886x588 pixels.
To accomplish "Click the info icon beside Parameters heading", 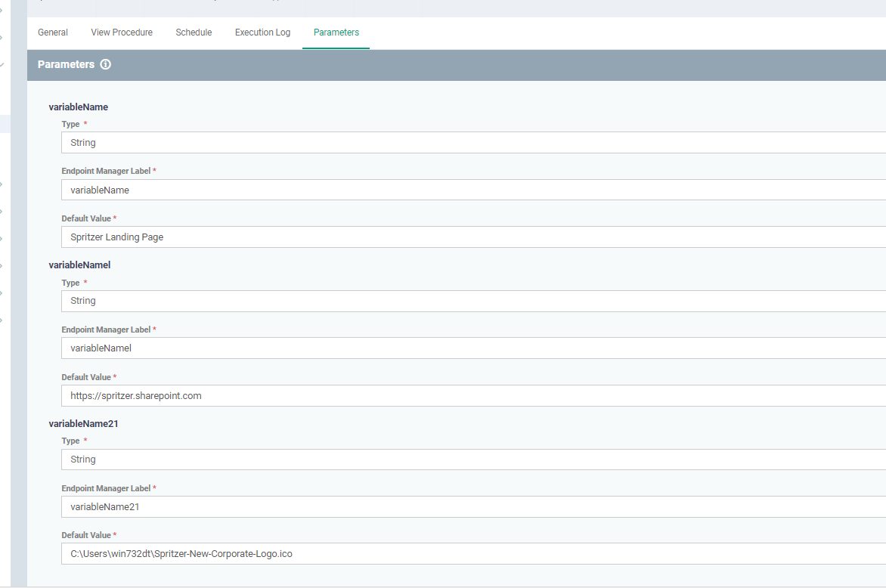I will [x=106, y=64].
